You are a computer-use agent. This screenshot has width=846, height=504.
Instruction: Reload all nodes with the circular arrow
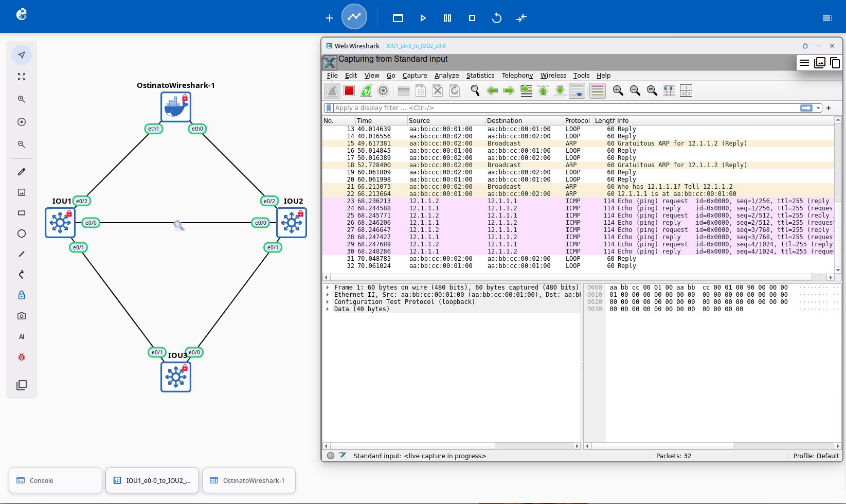pos(497,18)
